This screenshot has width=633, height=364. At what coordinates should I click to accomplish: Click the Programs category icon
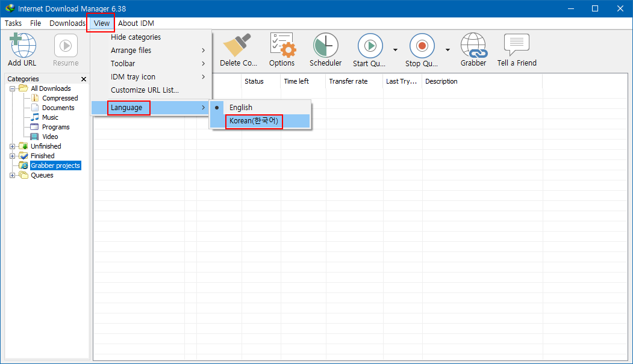[x=35, y=127]
